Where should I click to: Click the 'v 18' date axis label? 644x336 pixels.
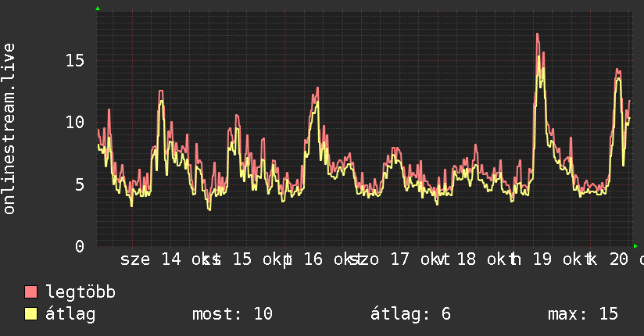click(x=457, y=259)
